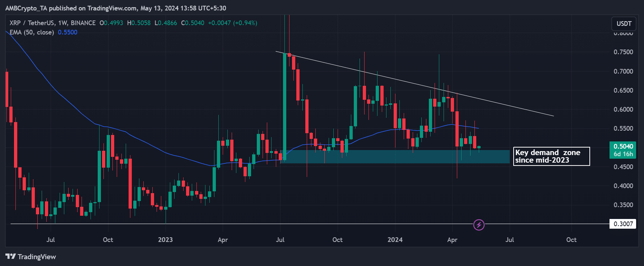Click the XRP / TetherUS symbol title

coord(52,23)
